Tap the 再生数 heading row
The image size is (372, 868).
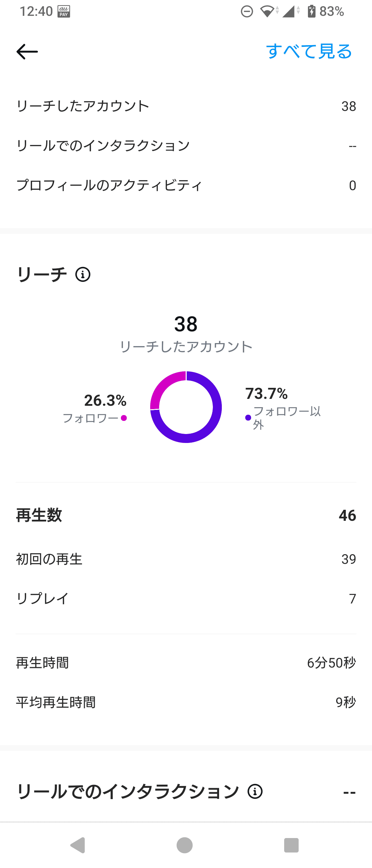coord(186,515)
